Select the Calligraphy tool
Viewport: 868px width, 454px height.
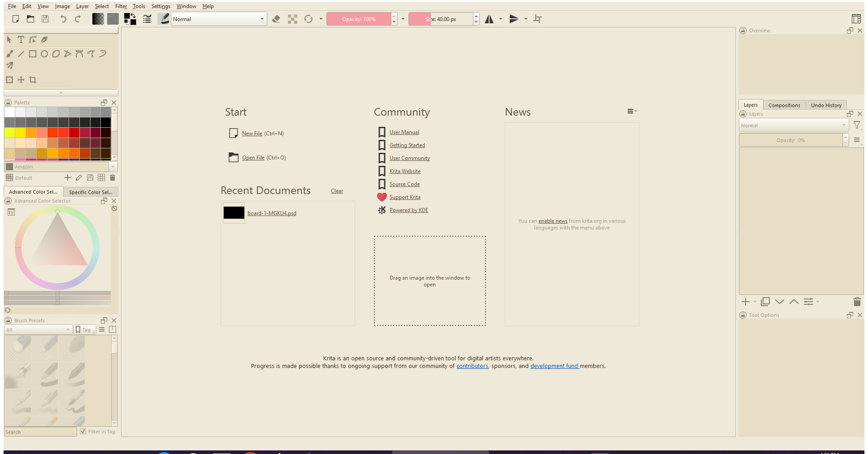[44, 40]
